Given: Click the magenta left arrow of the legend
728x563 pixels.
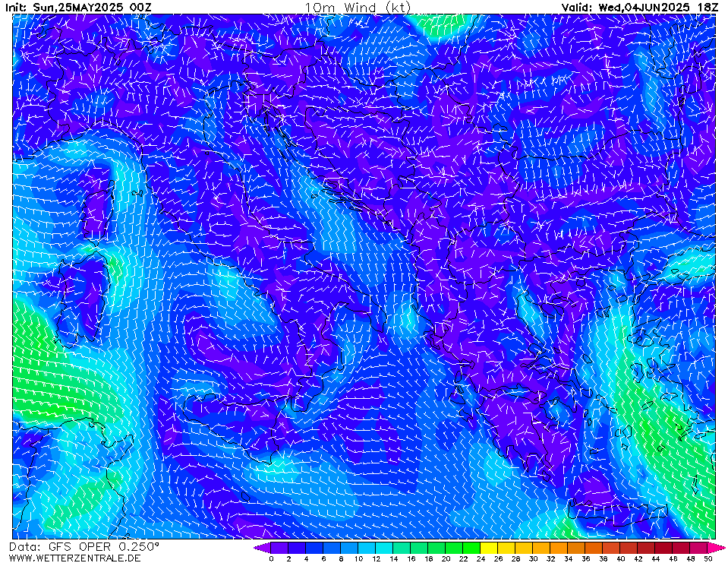Looking at the screenshot, I should point(262,548).
